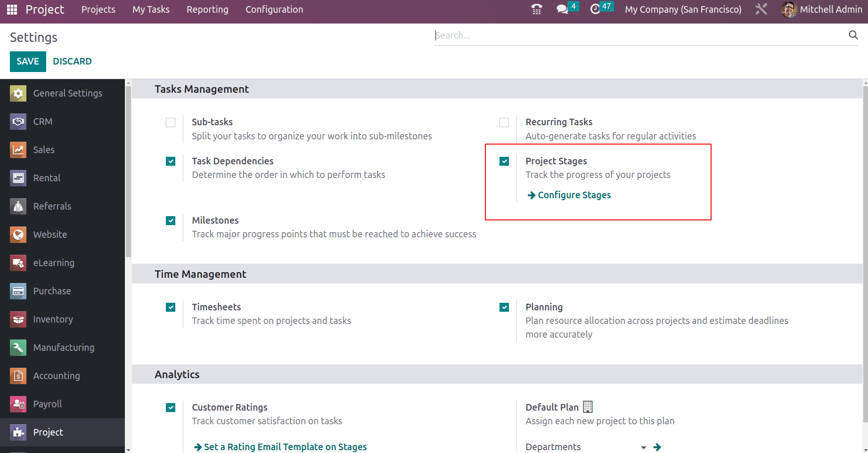Image resolution: width=868 pixels, height=453 pixels.
Task: Open the Reporting menu
Action: pyautogui.click(x=207, y=9)
